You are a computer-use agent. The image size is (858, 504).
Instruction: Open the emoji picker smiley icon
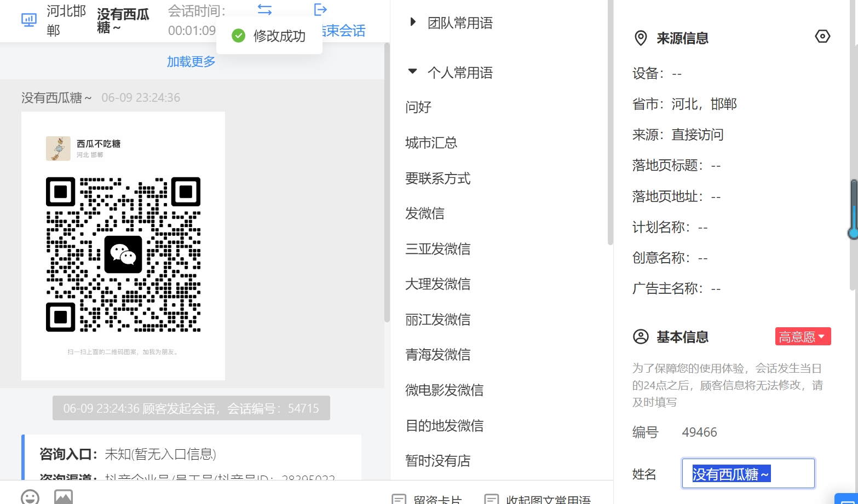pos(30,497)
